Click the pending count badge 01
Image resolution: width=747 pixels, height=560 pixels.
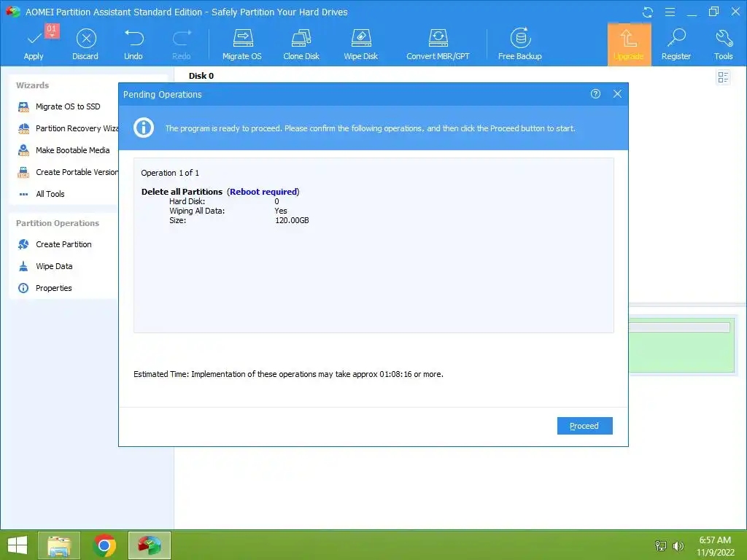pyautogui.click(x=52, y=30)
